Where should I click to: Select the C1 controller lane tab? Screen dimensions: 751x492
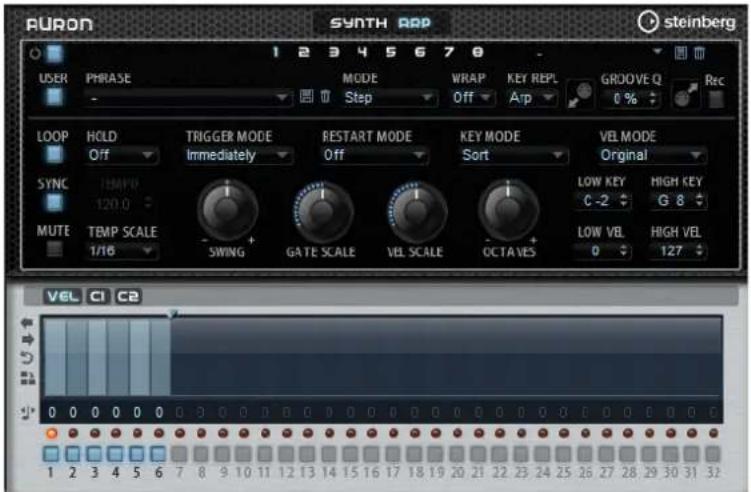(98, 296)
